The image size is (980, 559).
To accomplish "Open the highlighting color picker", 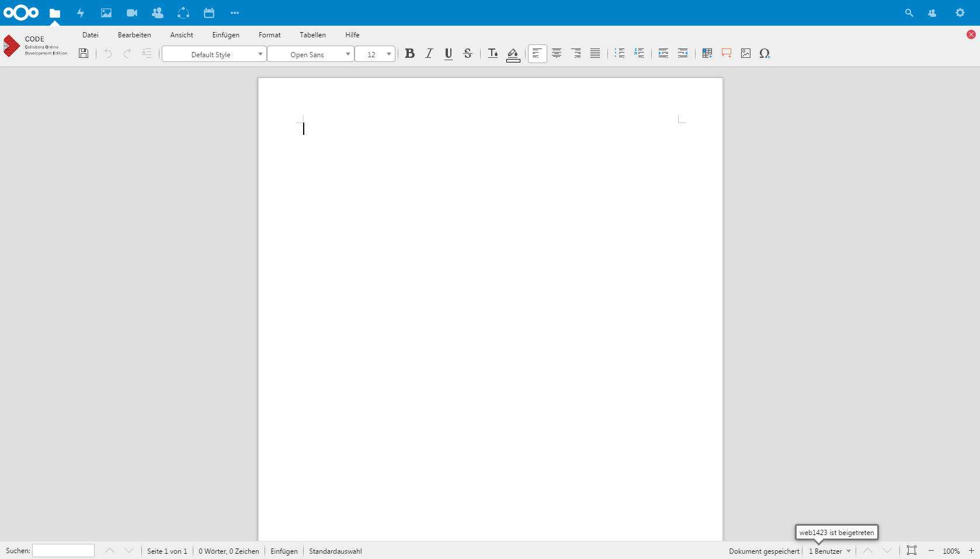I will click(513, 54).
